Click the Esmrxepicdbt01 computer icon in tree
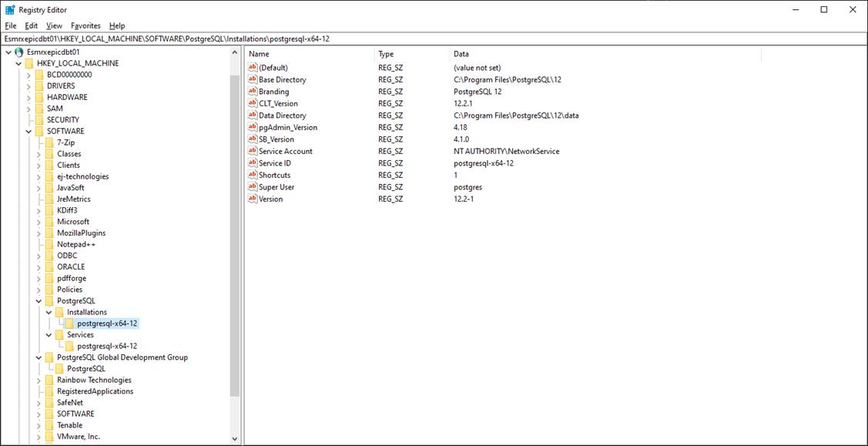 point(18,52)
